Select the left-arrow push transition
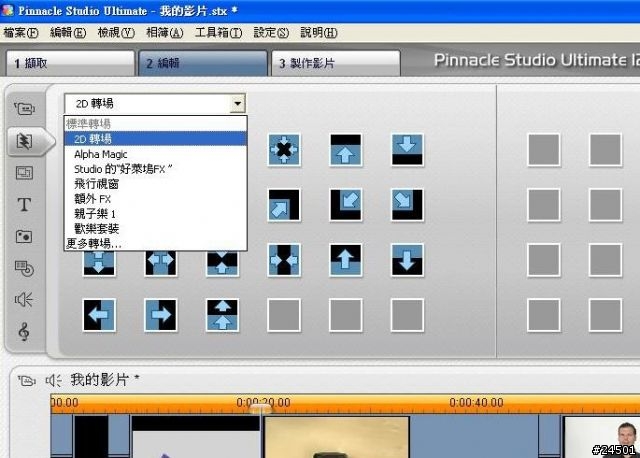Screen dimensions: 640x458 point(99,315)
